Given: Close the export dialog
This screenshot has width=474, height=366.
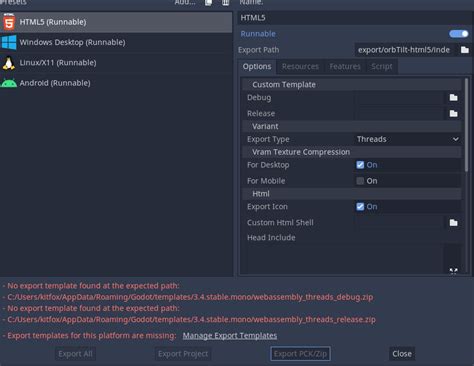Looking at the screenshot, I should pyautogui.click(x=402, y=354).
